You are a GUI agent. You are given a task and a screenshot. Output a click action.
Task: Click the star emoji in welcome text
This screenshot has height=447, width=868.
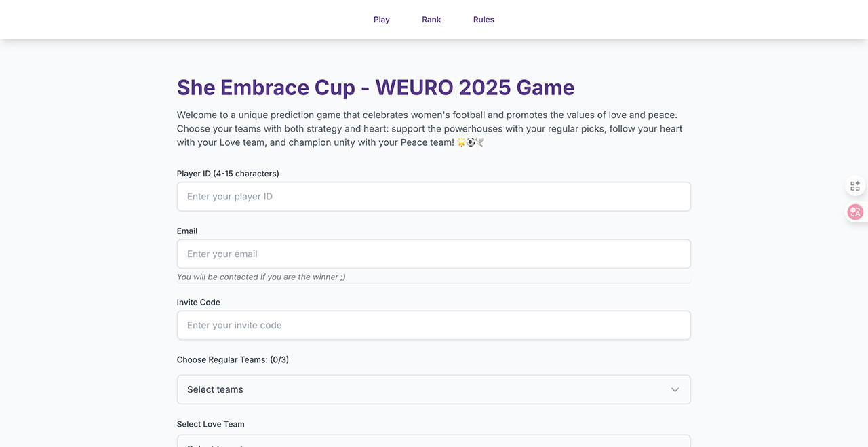[x=461, y=143]
